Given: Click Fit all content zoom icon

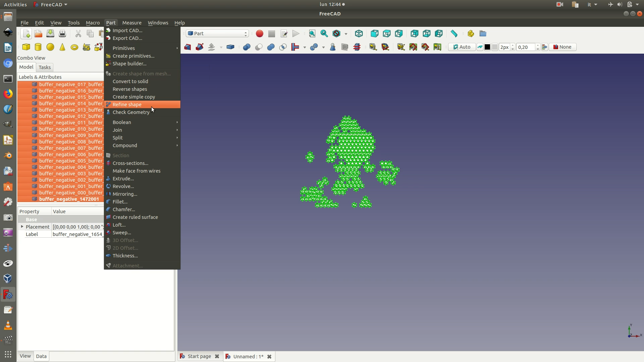Looking at the screenshot, I should (x=312, y=34).
